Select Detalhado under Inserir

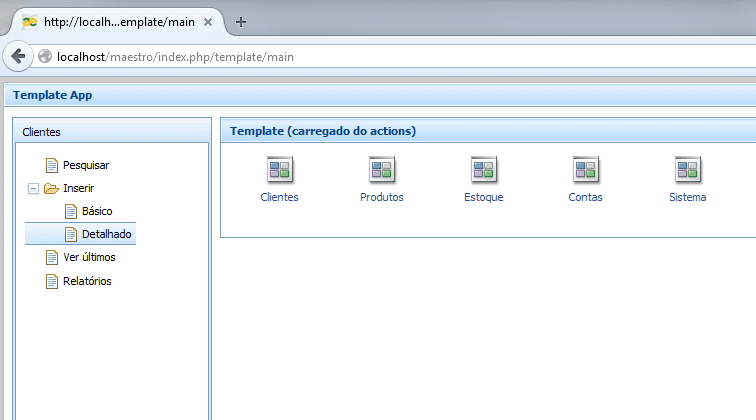[x=107, y=234]
